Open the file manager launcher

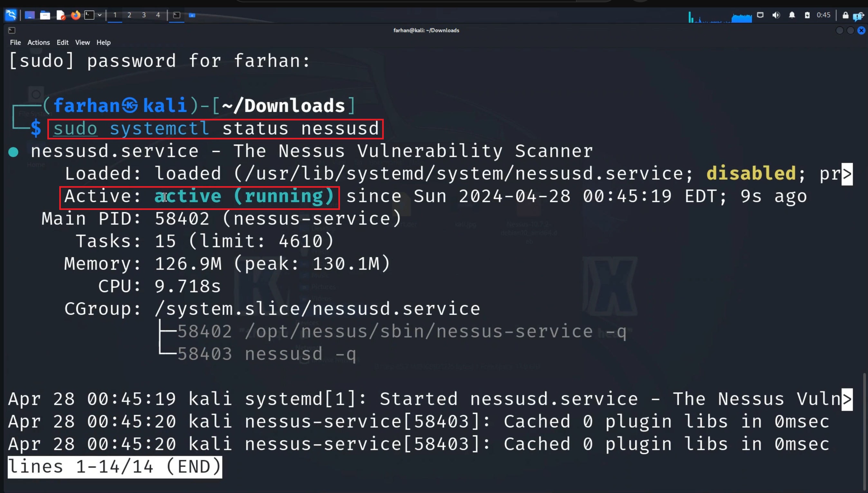click(45, 15)
